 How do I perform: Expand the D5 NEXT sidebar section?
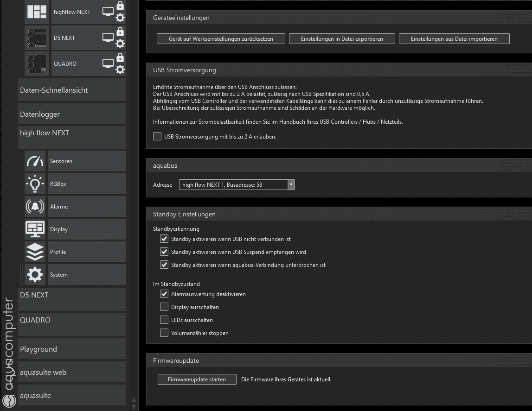point(72,299)
